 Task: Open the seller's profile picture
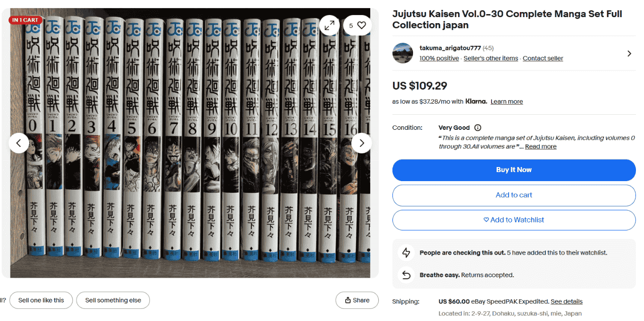point(403,53)
